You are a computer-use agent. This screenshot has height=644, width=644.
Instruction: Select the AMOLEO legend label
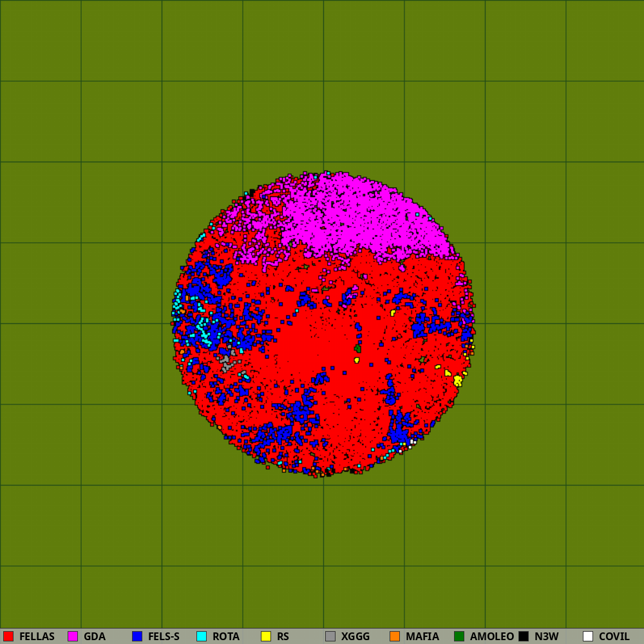492,636
